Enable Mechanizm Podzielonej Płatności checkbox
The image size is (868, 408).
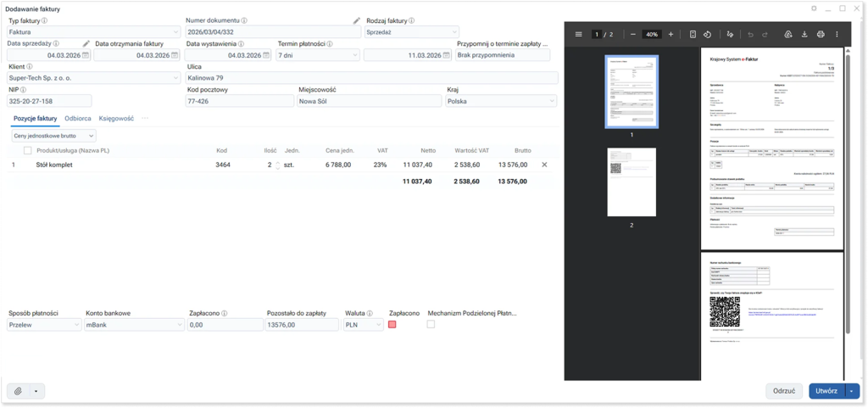point(431,324)
